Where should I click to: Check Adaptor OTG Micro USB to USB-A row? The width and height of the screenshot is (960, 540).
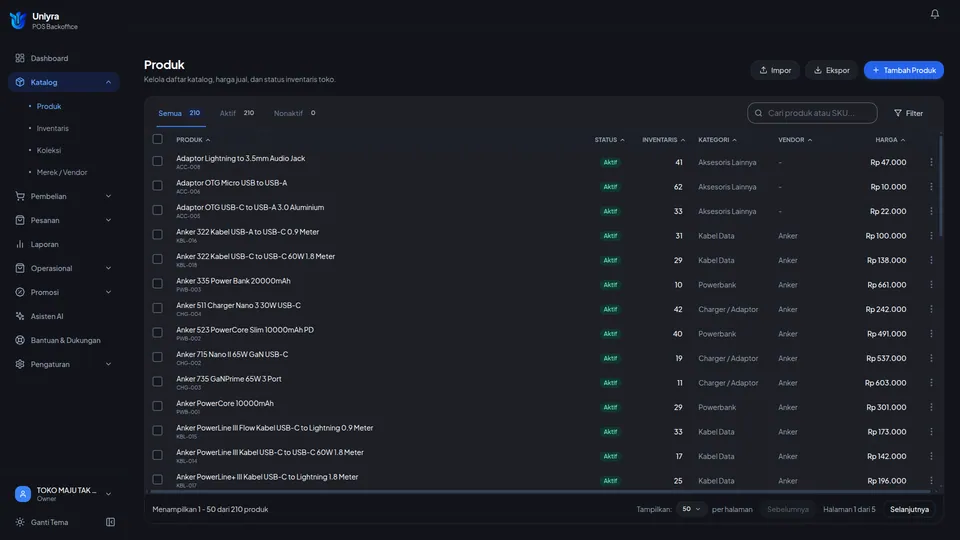coord(157,186)
